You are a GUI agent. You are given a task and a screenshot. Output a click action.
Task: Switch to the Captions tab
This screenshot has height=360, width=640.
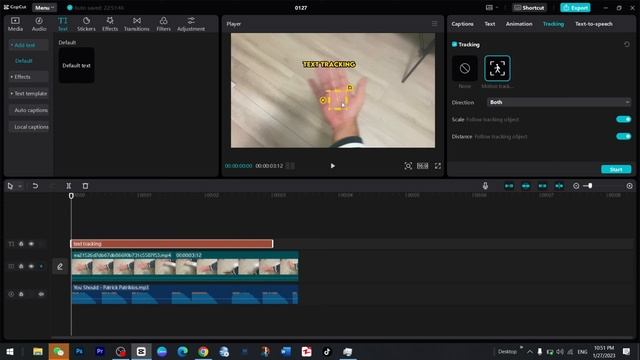point(462,24)
